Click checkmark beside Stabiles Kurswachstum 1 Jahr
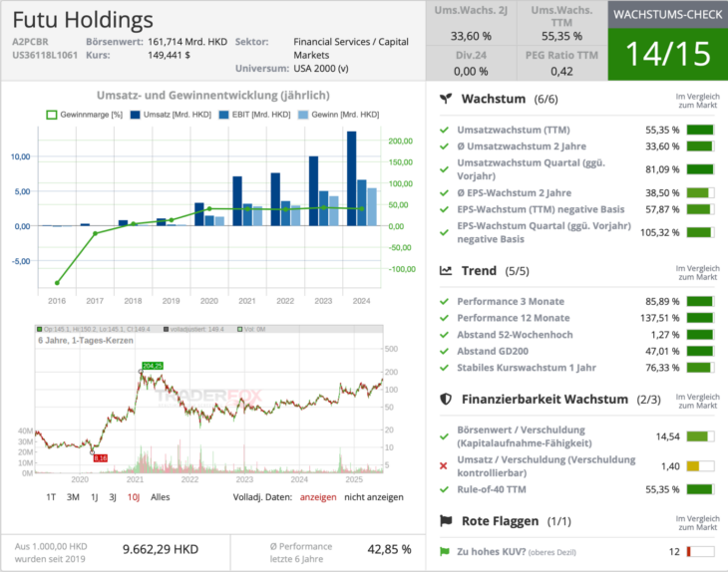 (x=445, y=368)
